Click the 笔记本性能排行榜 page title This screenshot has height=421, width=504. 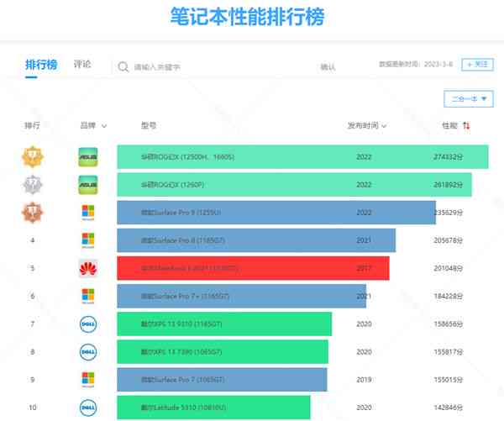(248, 17)
